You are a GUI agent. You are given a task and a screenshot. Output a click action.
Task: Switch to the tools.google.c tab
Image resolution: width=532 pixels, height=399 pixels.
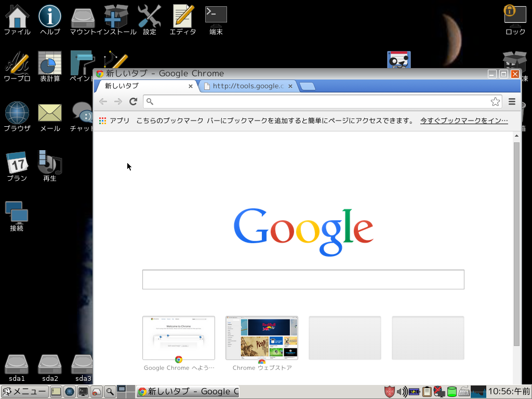click(248, 86)
